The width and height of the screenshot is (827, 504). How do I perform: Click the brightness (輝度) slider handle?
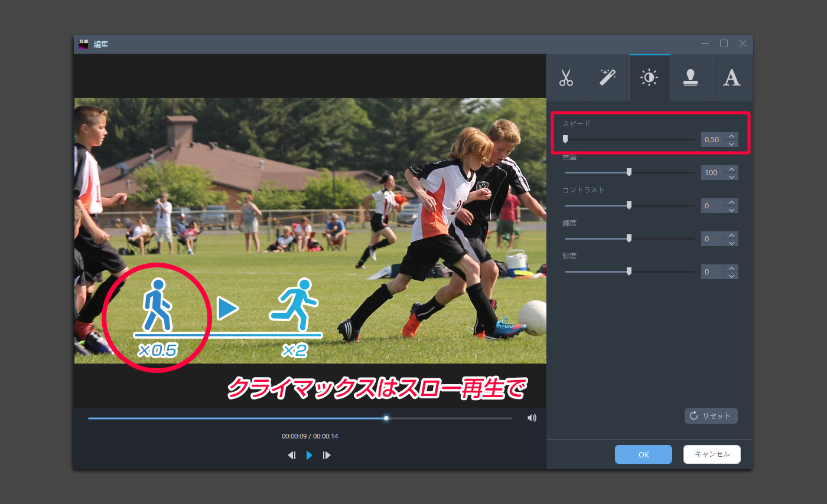point(629,238)
